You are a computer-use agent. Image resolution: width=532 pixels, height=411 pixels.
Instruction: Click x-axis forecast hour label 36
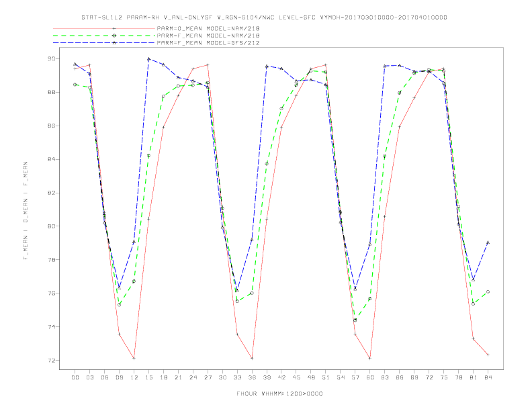(x=252, y=377)
